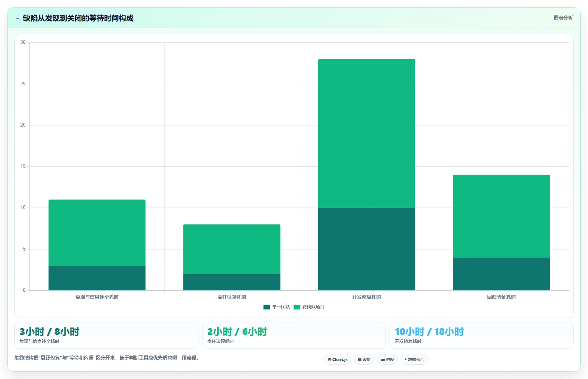Click the dark teal 责任认领耗时 bar segment
Viewport: 588px width, 379px height.
[232, 282]
